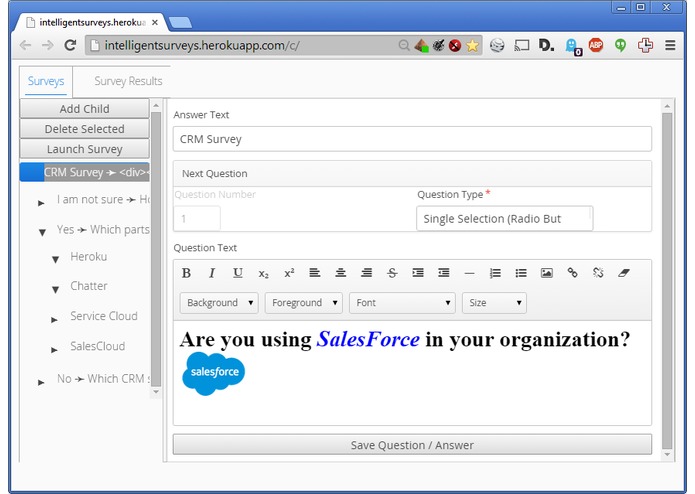The image size is (695, 494).
Task: Center align question text
Action: [340, 273]
